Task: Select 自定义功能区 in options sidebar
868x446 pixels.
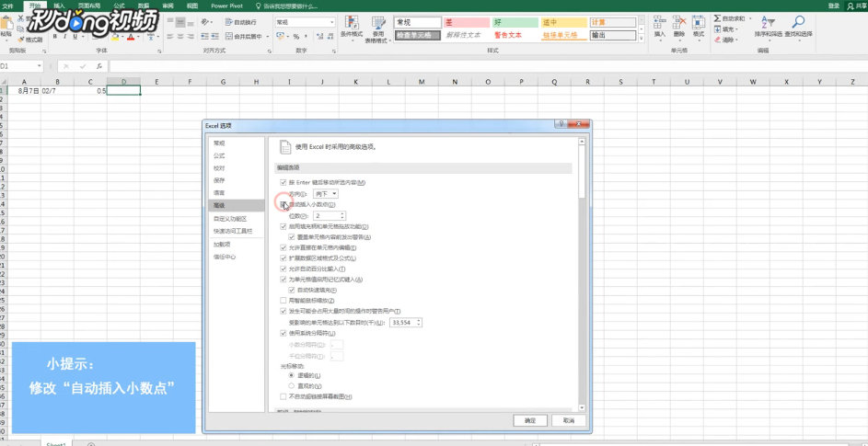Action: coord(237,219)
